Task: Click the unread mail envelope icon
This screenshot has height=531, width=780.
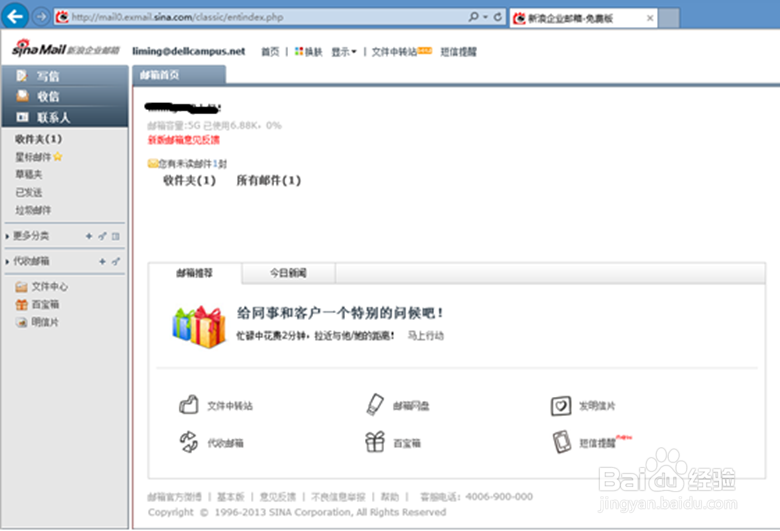Action: (x=153, y=163)
